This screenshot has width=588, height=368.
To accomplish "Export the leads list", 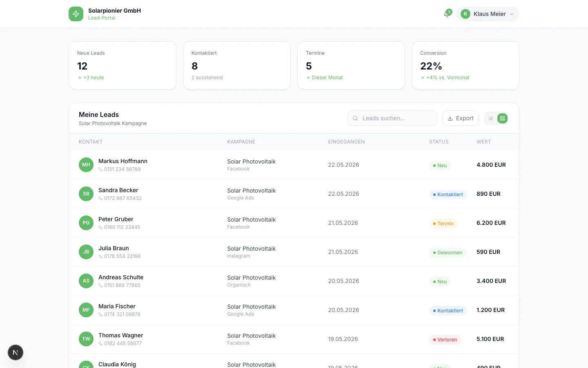I will pyautogui.click(x=461, y=118).
